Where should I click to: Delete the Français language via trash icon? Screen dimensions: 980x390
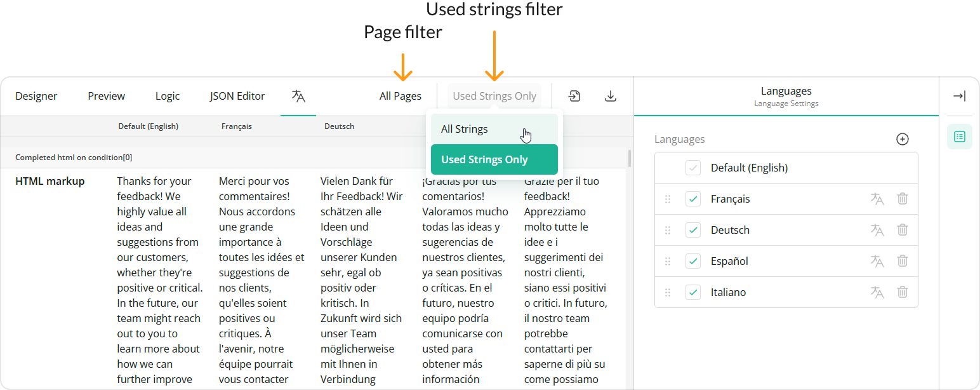pos(903,199)
